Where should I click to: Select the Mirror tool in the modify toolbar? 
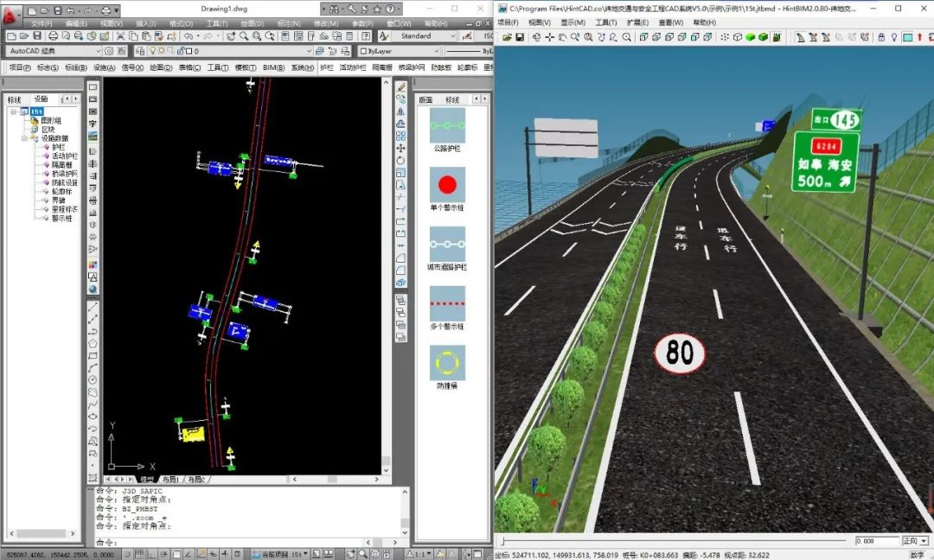point(401,111)
